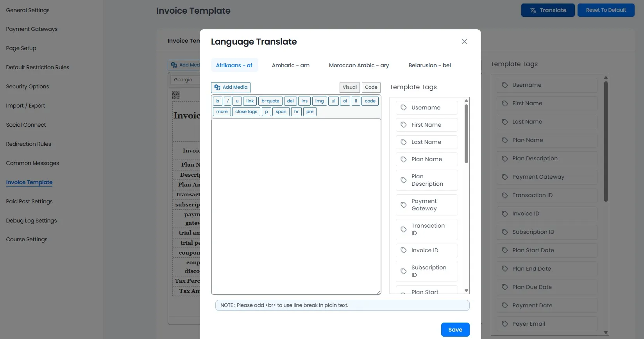Open Paid Post Settings

click(29, 201)
